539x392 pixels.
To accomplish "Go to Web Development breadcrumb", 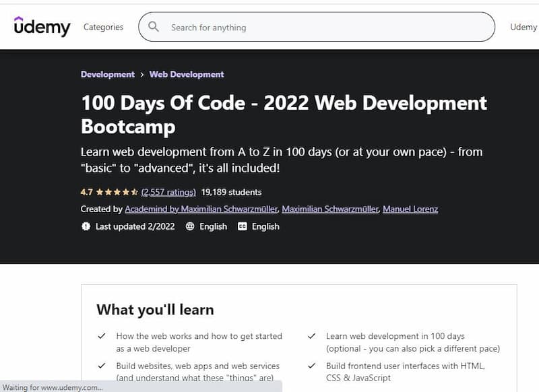I will pos(187,74).
